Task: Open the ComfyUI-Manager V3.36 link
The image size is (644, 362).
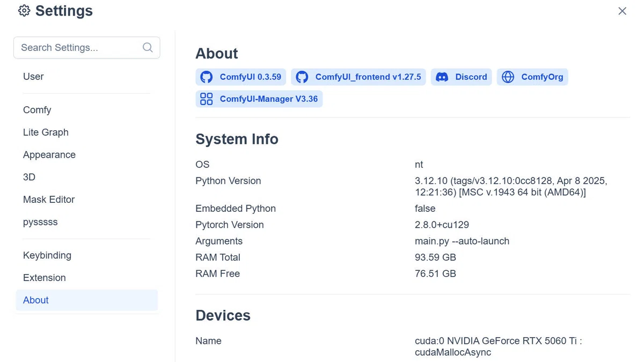Action: (259, 99)
